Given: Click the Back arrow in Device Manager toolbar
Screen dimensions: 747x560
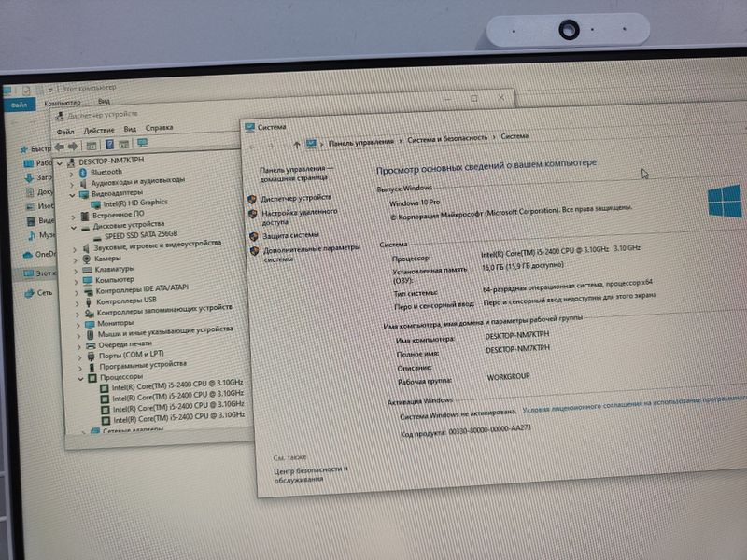Looking at the screenshot, I should coord(59,147).
